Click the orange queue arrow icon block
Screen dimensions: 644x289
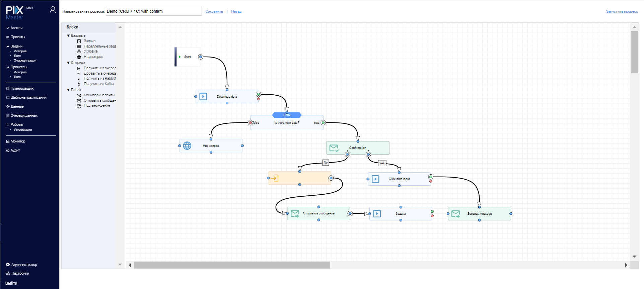click(275, 178)
